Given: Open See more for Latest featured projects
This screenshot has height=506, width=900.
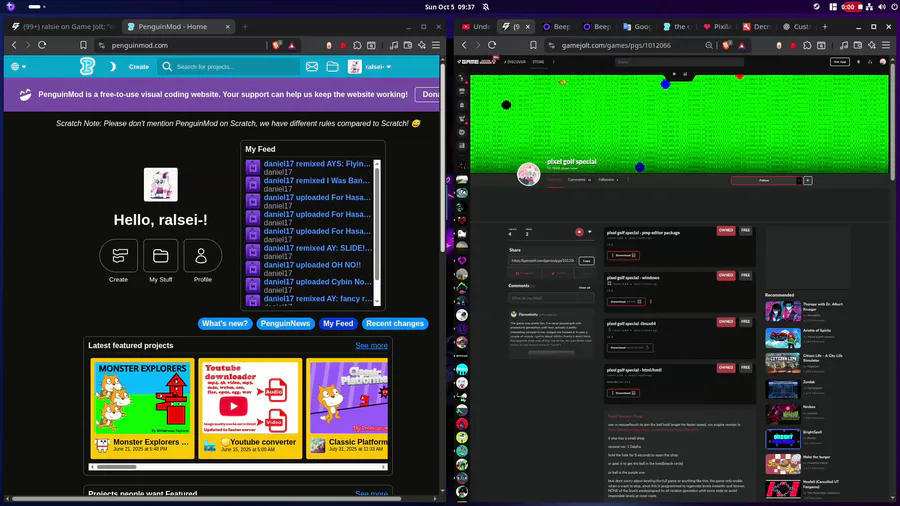Looking at the screenshot, I should [371, 345].
